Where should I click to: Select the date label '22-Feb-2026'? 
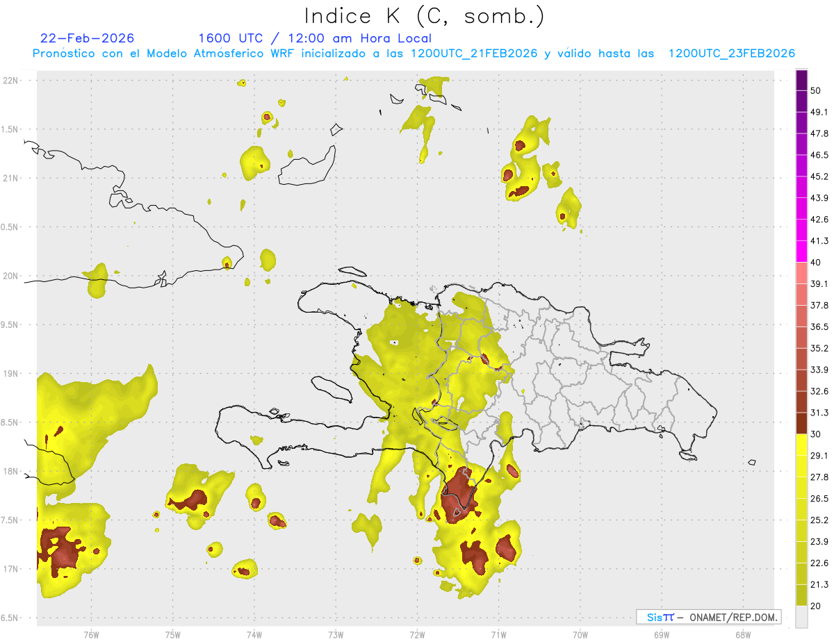click(x=88, y=38)
